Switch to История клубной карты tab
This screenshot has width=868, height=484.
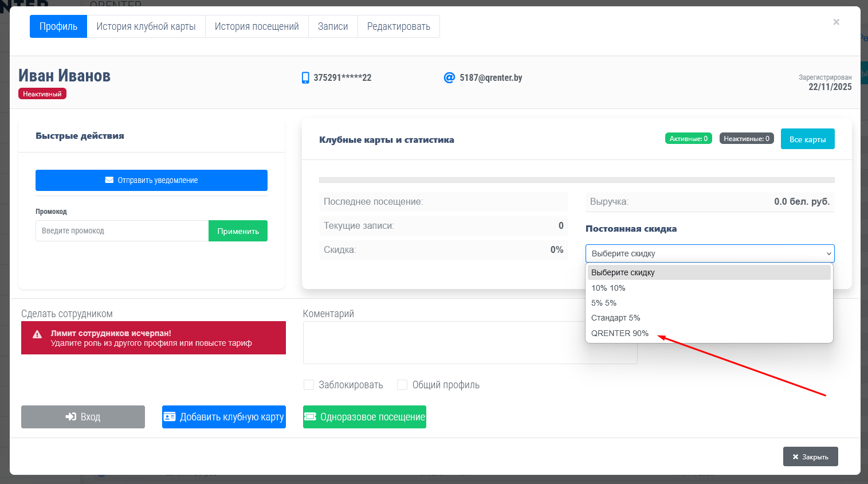coord(146,26)
